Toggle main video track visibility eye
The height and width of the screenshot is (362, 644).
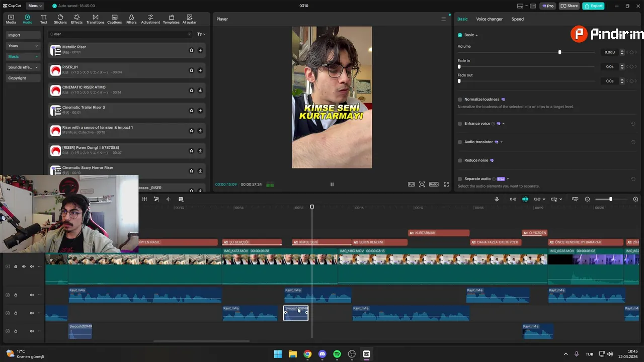24,266
